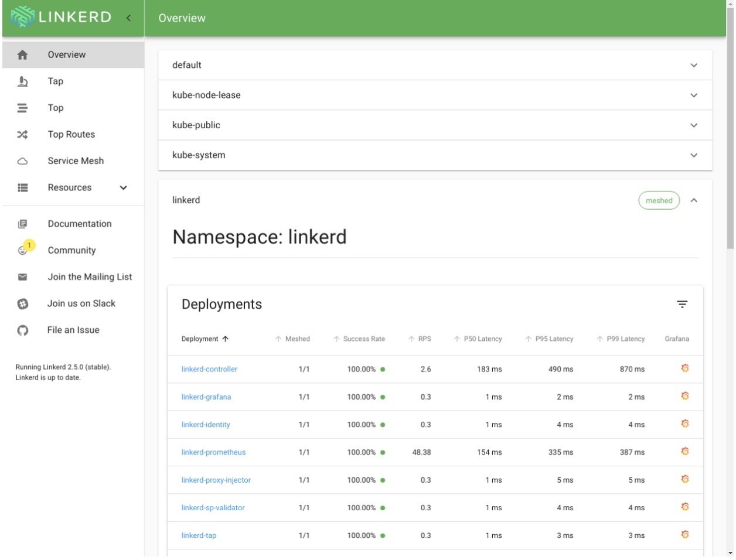Click the 'Running Linkerd 2.5.0 (stable).' text

coord(63,367)
